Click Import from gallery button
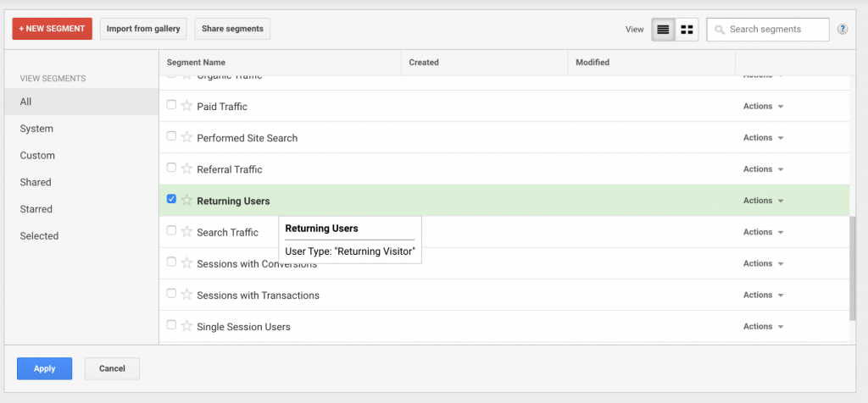Screen dimensions: 868x403 [x=143, y=29]
